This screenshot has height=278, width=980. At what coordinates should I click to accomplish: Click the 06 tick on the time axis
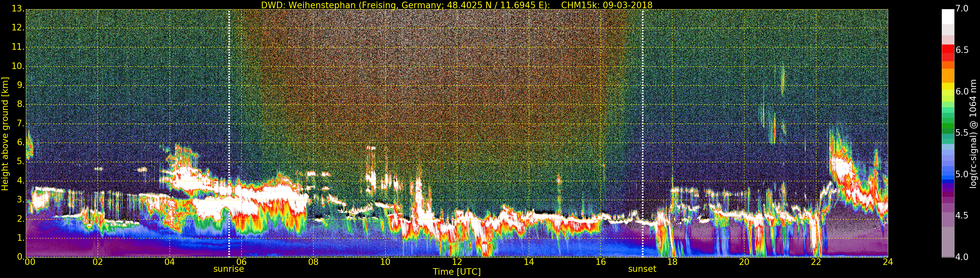[x=241, y=262]
